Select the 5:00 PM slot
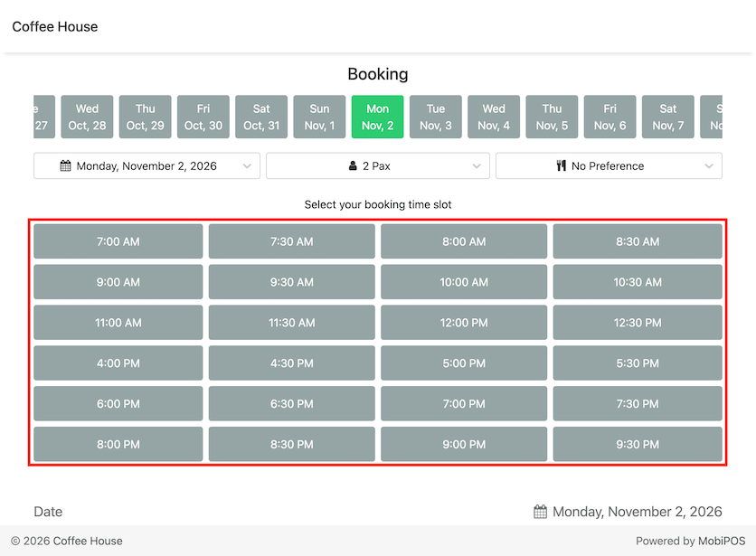 (464, 363)
